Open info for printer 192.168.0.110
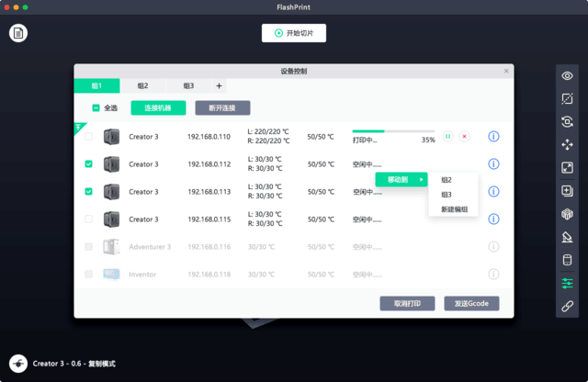 pyautogui.click(x=493, y=137)
